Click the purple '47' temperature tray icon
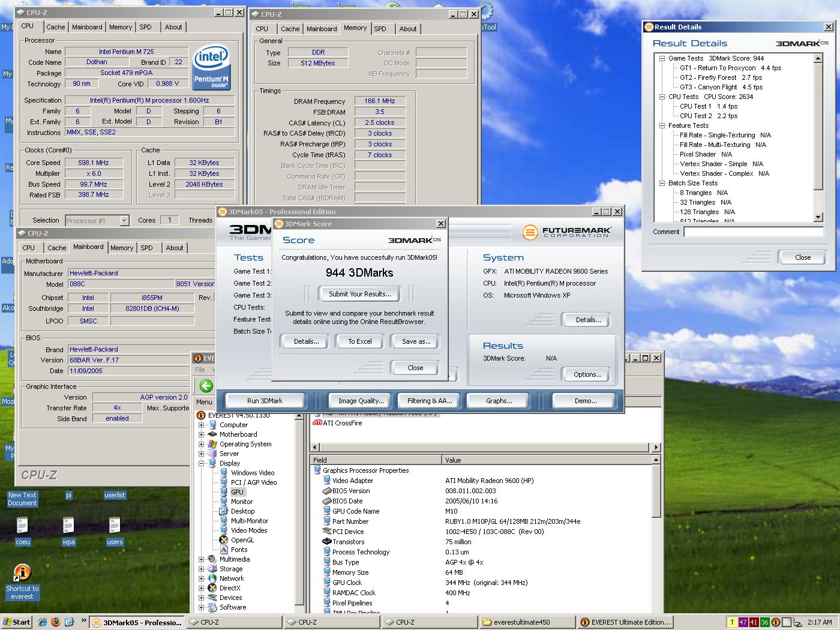Screen dimensions: 840x630 coord(743,622)
